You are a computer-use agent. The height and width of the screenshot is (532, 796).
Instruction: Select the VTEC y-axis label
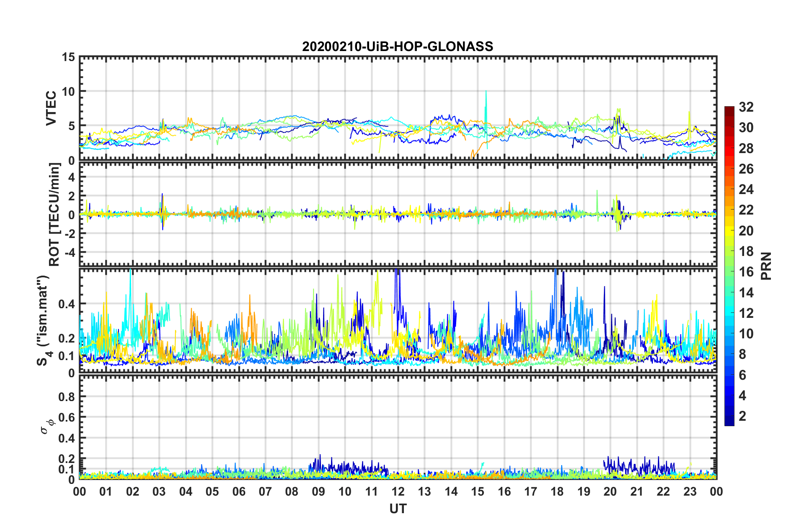[x=51, y=108]
